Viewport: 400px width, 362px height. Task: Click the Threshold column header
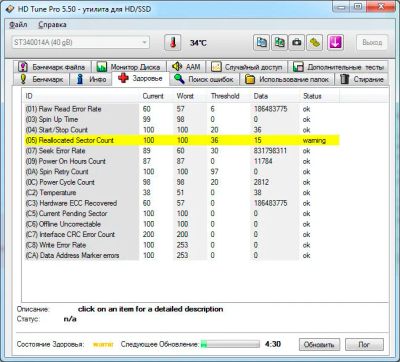[228, 96]
